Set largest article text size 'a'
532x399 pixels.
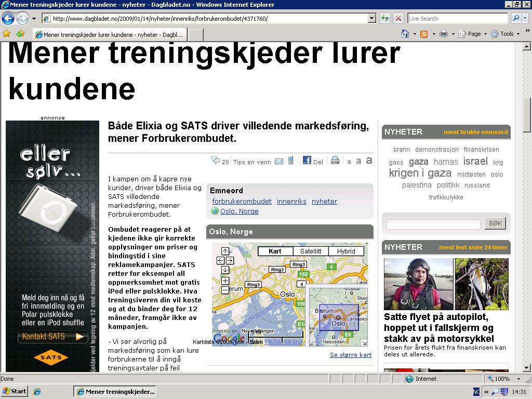[x=369, y=160]
